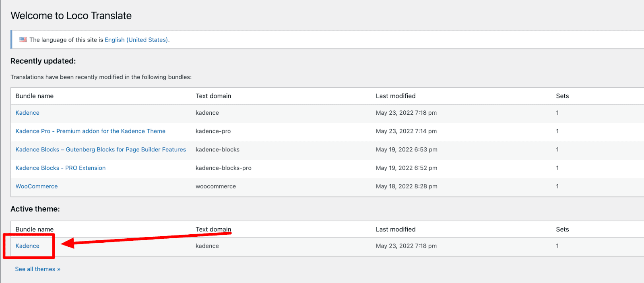Click the US flag icon in the language notice

(23, 39)
